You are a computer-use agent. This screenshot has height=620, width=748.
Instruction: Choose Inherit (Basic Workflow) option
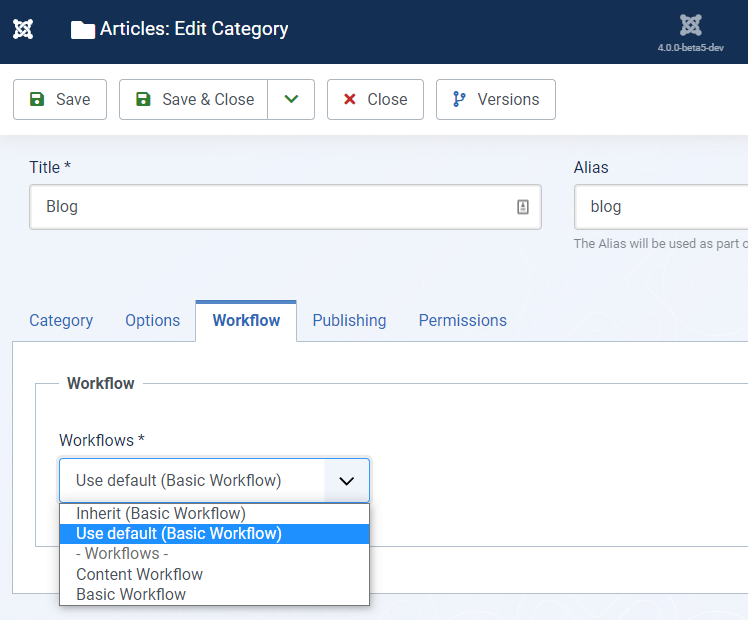161,514
